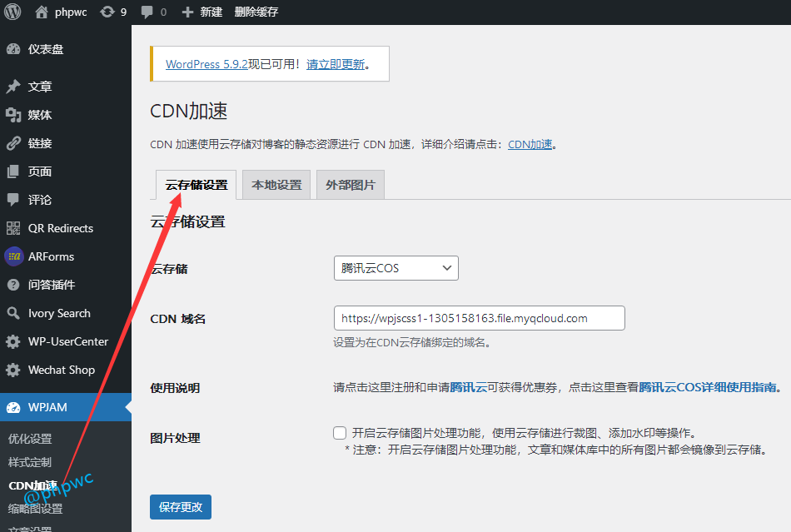Open the CDN加速 details link in description
Screen dimensions: 791x532
point(530,145)
